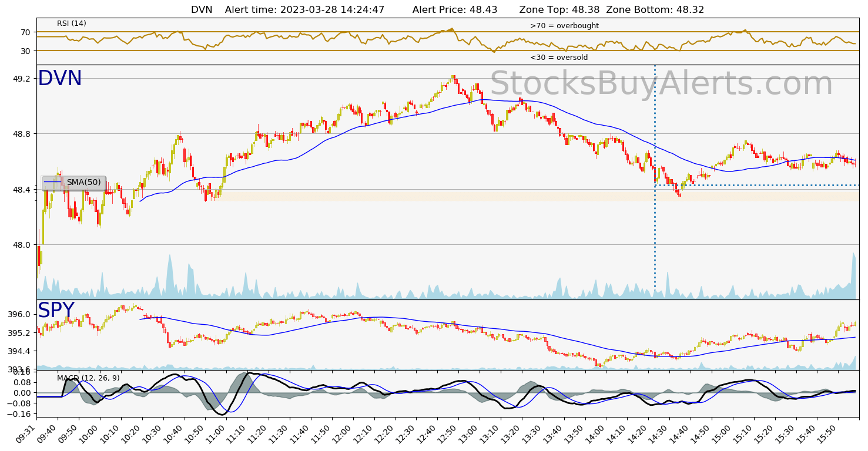Click the Alert Price: 48.43 title text
Image resolution: width=868 pixels, height=451 pixels.
[455, 10]
